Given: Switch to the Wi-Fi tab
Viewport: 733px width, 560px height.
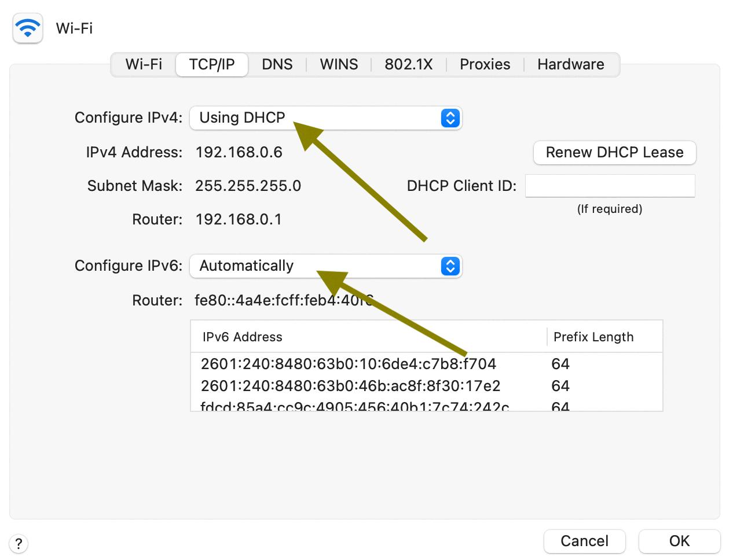Looking at the screenshot, I should [x=144, y=64].
